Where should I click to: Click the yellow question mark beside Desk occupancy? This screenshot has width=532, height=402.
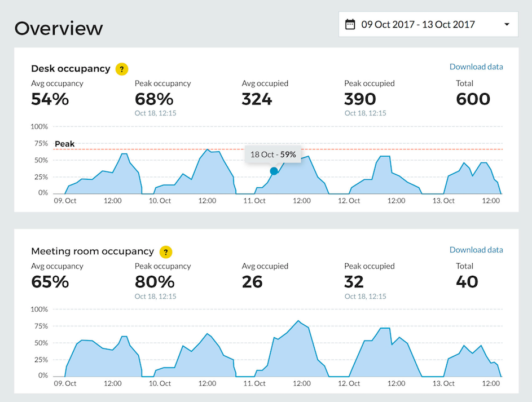coord(121,69)
